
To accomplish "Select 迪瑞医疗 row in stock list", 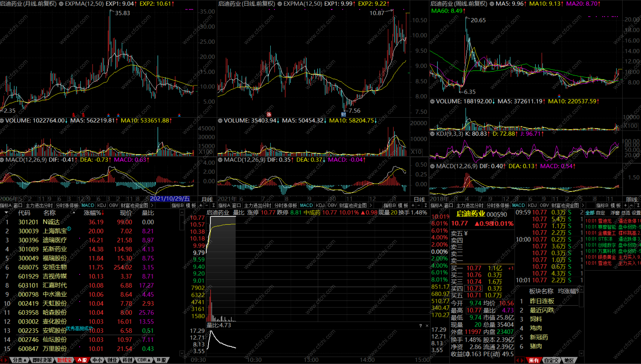I will pos(55,240).
